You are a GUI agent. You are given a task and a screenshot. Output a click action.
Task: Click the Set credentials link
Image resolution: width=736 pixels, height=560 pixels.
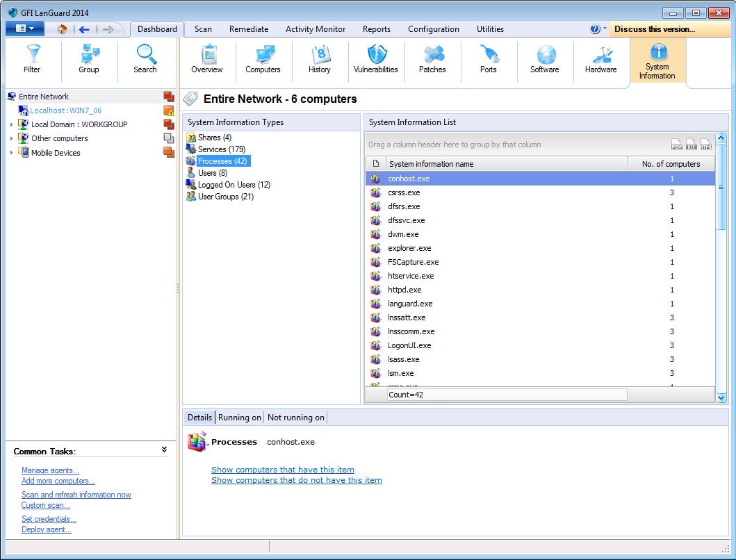tap(49, 519)
